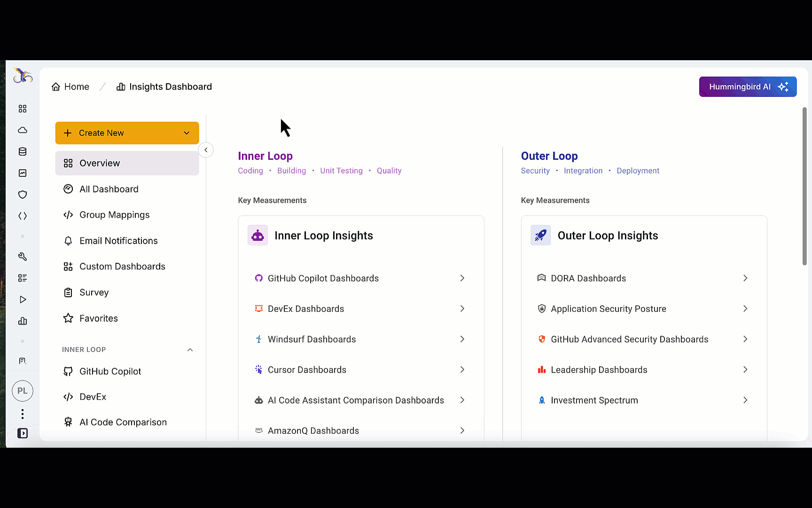Click the cloud icon in left rail

point(23,130)
